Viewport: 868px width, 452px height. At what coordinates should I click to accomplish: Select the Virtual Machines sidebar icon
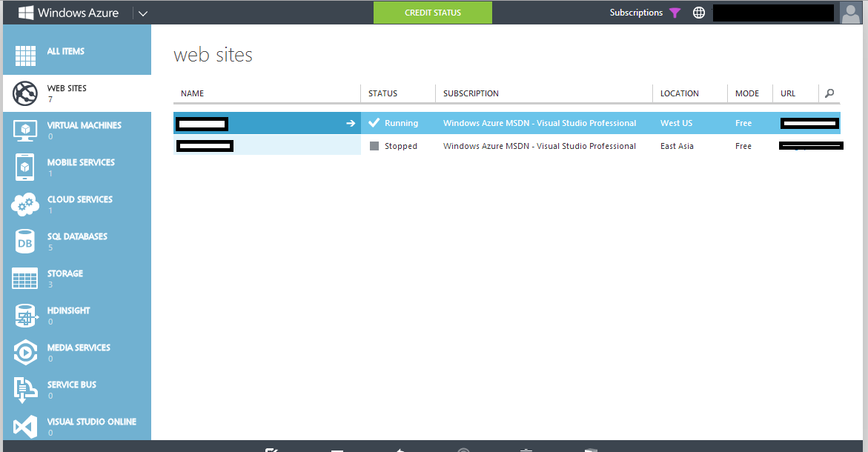[26, 130]
